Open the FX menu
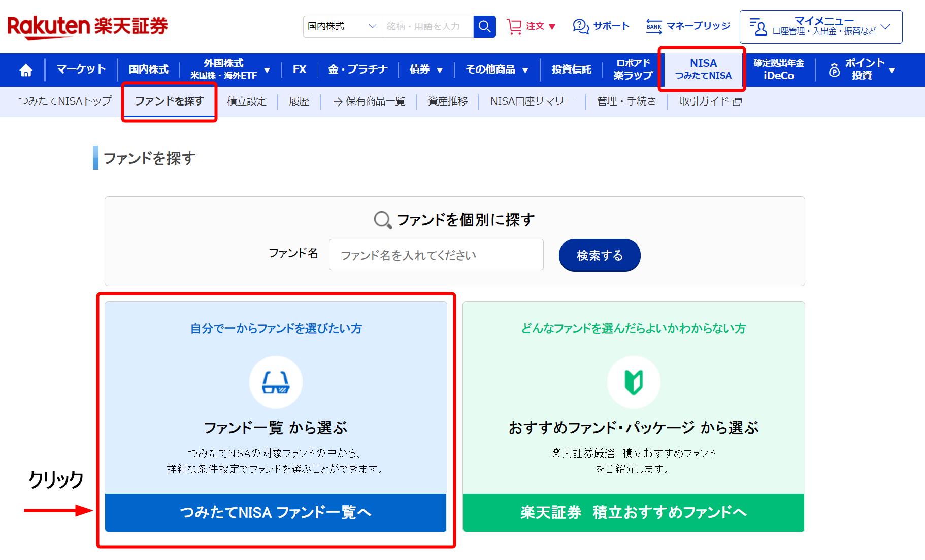Image resolution: width=925 pixels, height=560 pixels. (x=300, y=69)
